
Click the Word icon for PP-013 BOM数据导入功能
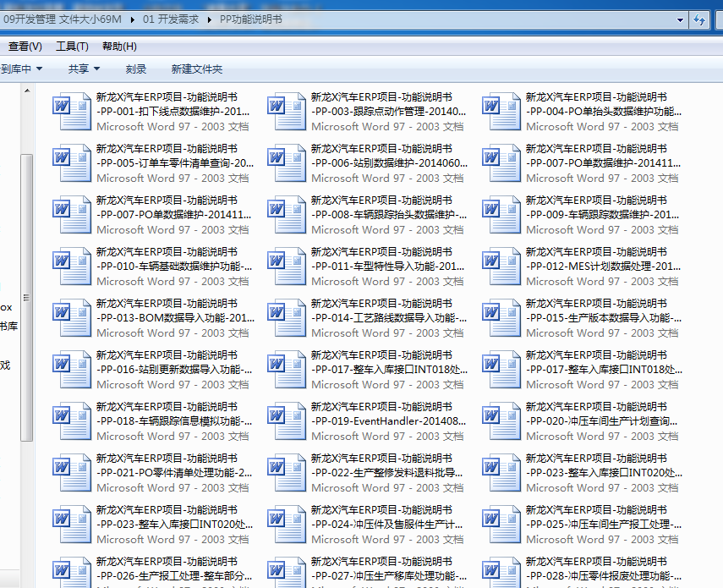click(x=72, y=318)
